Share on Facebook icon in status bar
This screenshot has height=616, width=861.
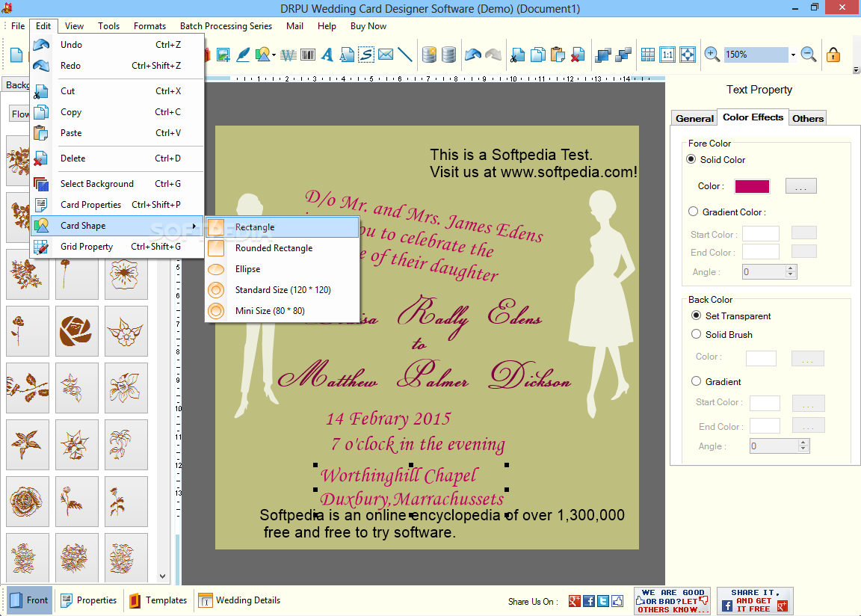589,601
